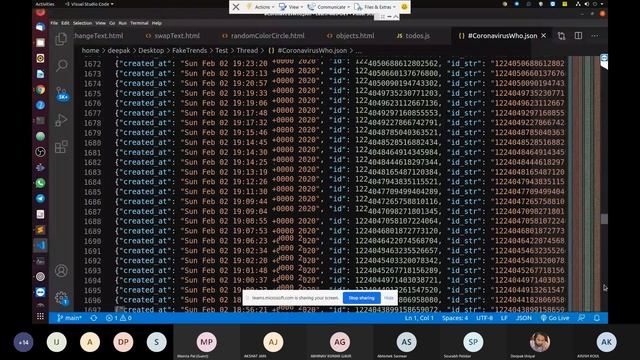640x360 pixels.
Task: Open the Search view in activity bar
Action: click(62, 65)
